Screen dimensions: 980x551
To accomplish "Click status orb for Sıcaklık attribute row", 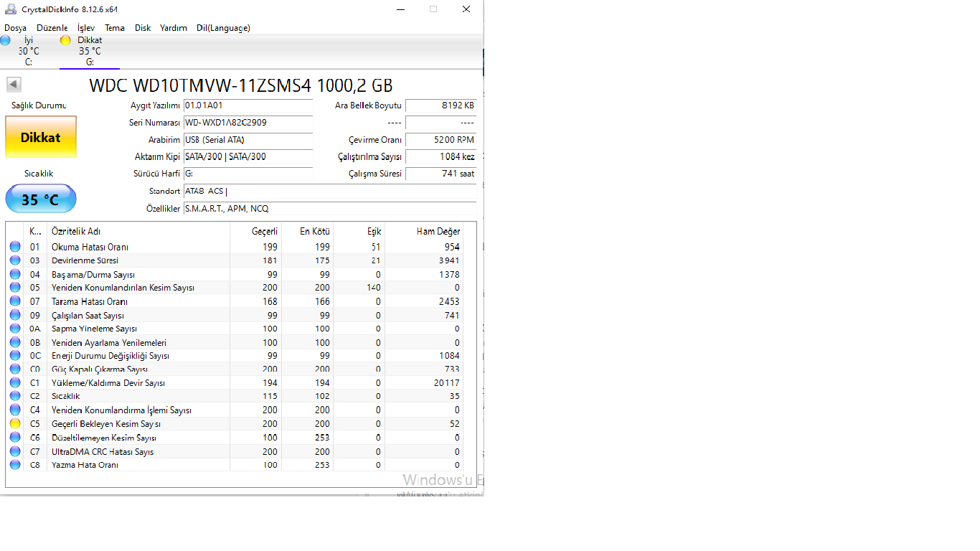I will pyautogui.click(x=15, y=396).
